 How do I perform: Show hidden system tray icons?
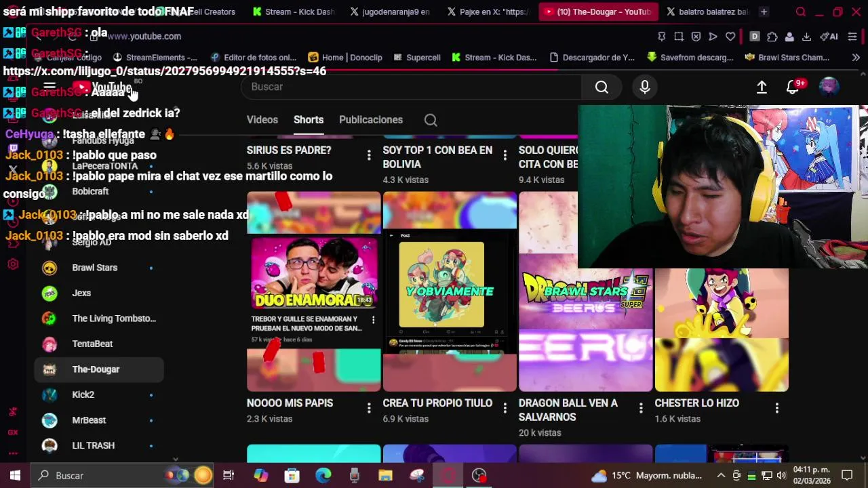[x=721, y=476]
